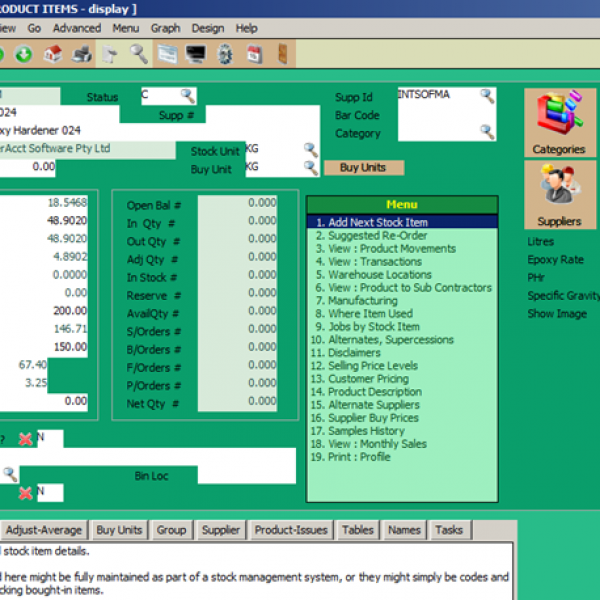Open the Suppliers icon panel
Viewport: 600px width, 600px height.
[560, 195]
